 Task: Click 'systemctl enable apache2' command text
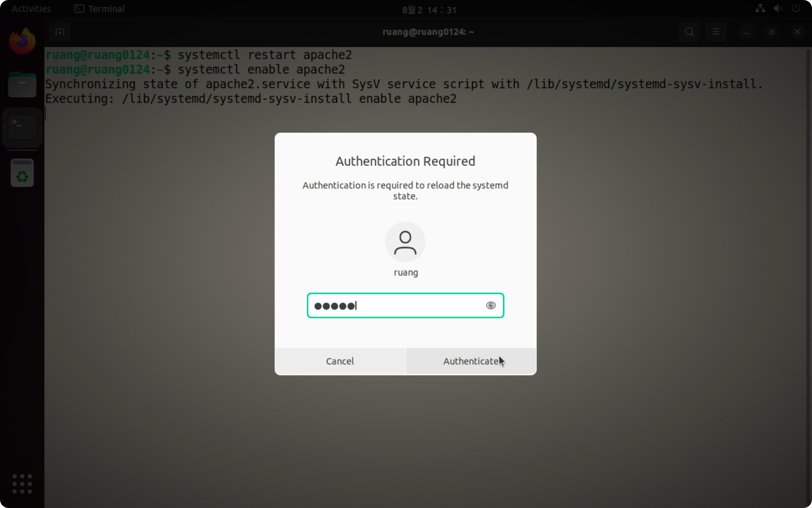[x=261, y=69]
